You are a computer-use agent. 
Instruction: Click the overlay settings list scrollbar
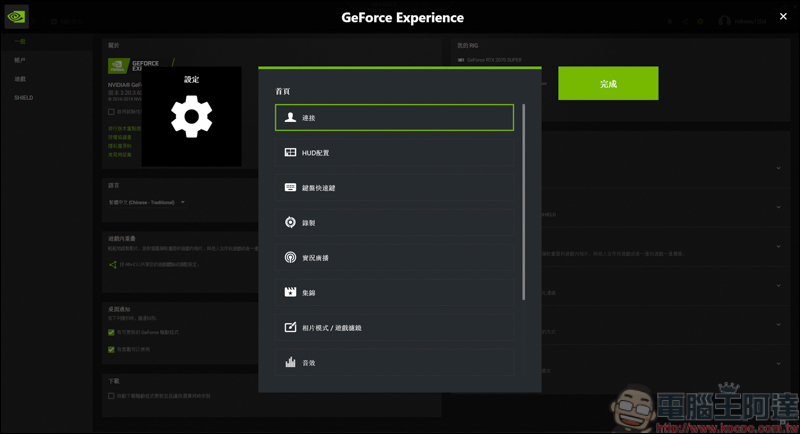(523, 200)
